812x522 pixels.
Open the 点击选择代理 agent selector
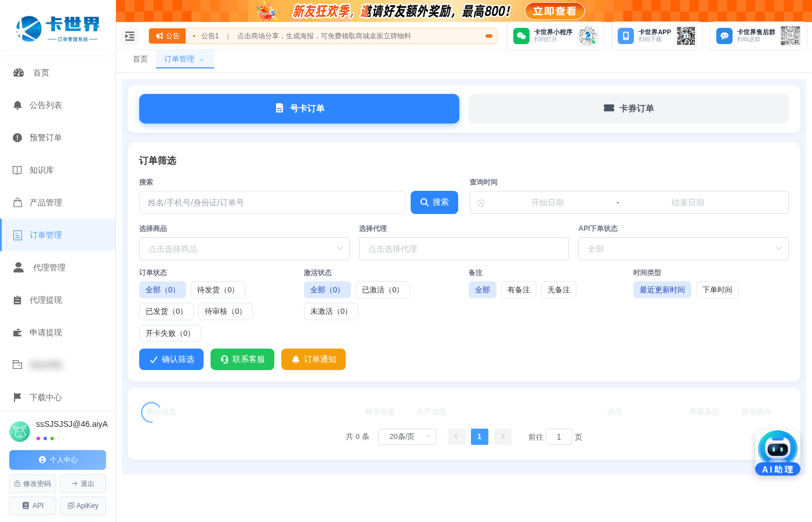pyautogui.click(x=464, y=249)
